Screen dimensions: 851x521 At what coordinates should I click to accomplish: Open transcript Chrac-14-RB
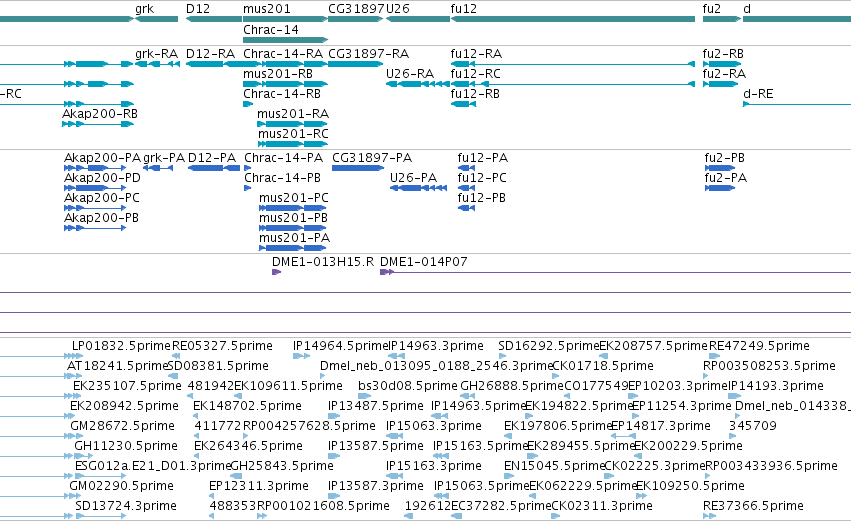click(x=282, y=94)
